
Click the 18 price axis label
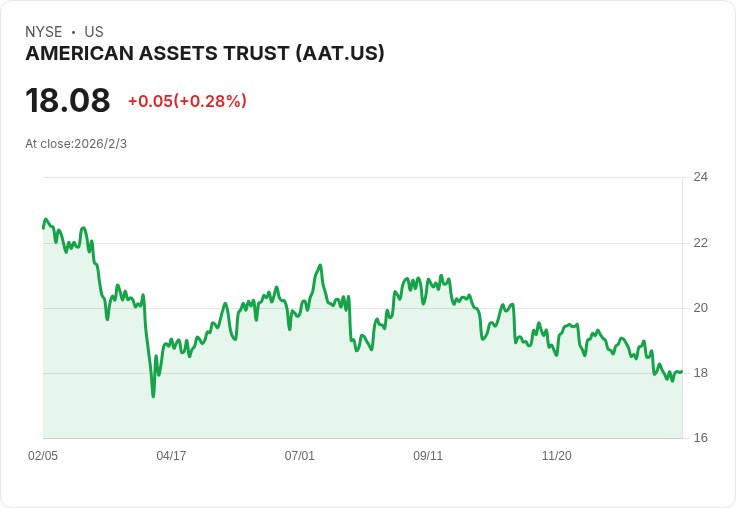[700, 373]
